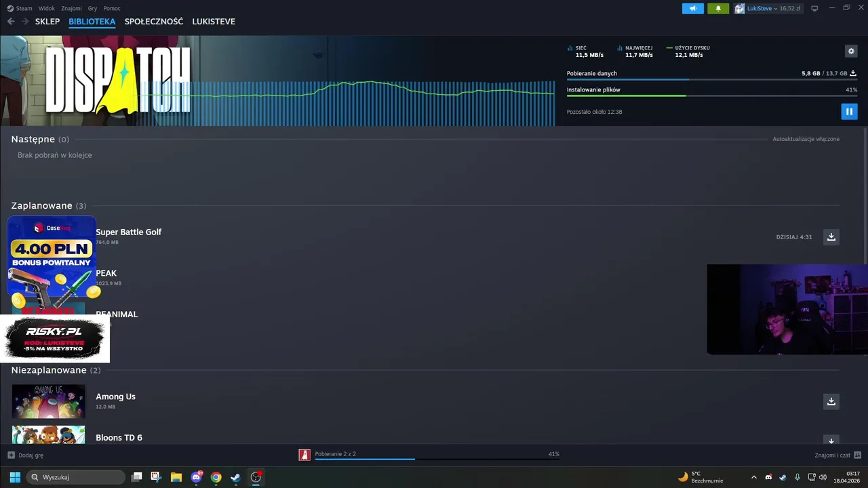This screenshot has height=488, width=868.
Task: Open the Znajomi menu
Action: pyautogui.click(x=71, y=8)
